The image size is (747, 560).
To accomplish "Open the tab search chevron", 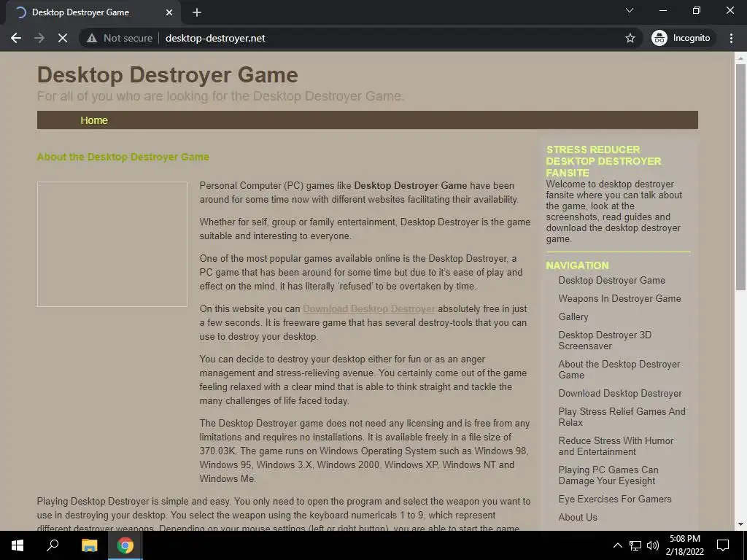I will click(630, 10).
